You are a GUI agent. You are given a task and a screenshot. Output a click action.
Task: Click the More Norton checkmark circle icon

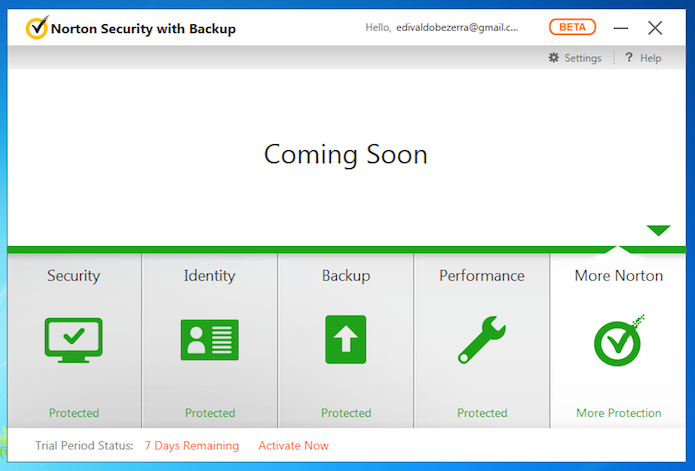pos(619,340)
